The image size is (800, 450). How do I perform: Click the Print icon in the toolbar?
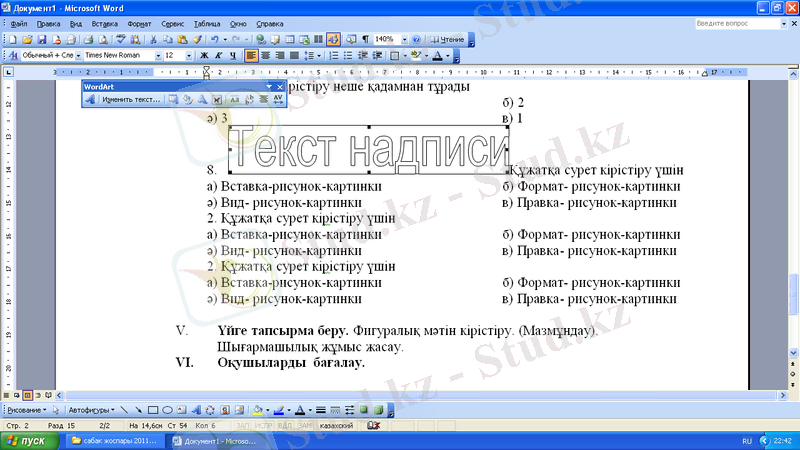click(88, 39)
